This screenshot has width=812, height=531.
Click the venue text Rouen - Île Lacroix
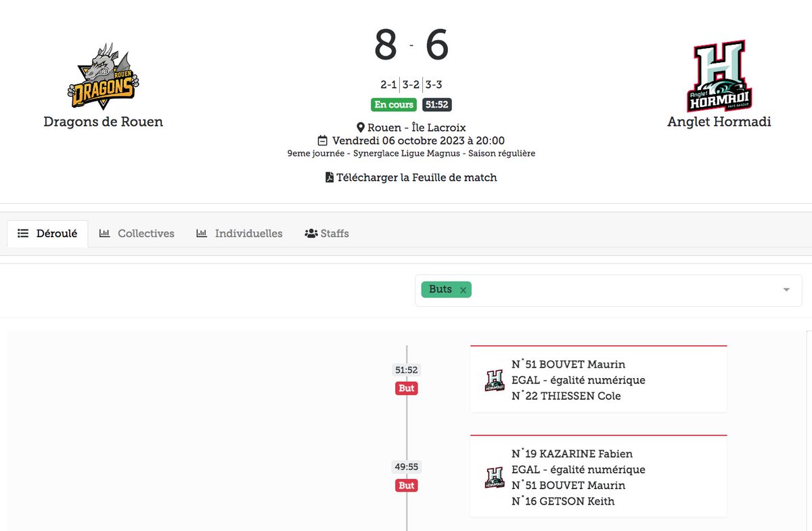(416, 127)
